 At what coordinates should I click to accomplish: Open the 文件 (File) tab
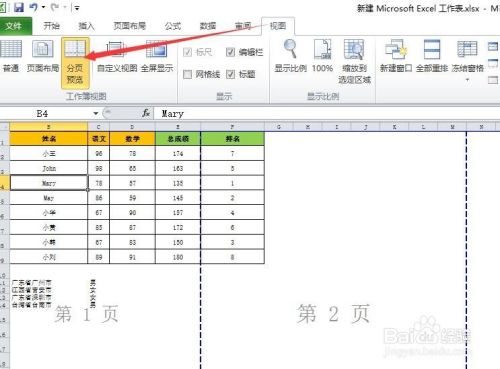(x=15, y=26)
